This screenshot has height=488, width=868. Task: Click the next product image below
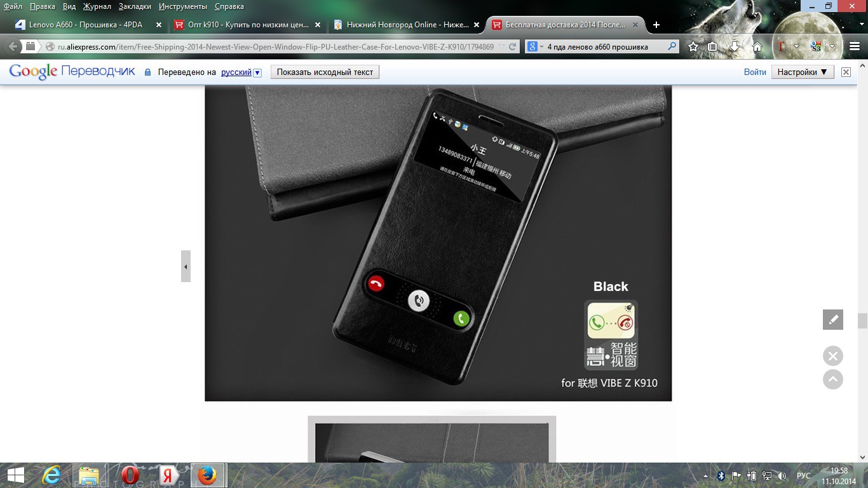pyautogui.click(x=432, y=440)
